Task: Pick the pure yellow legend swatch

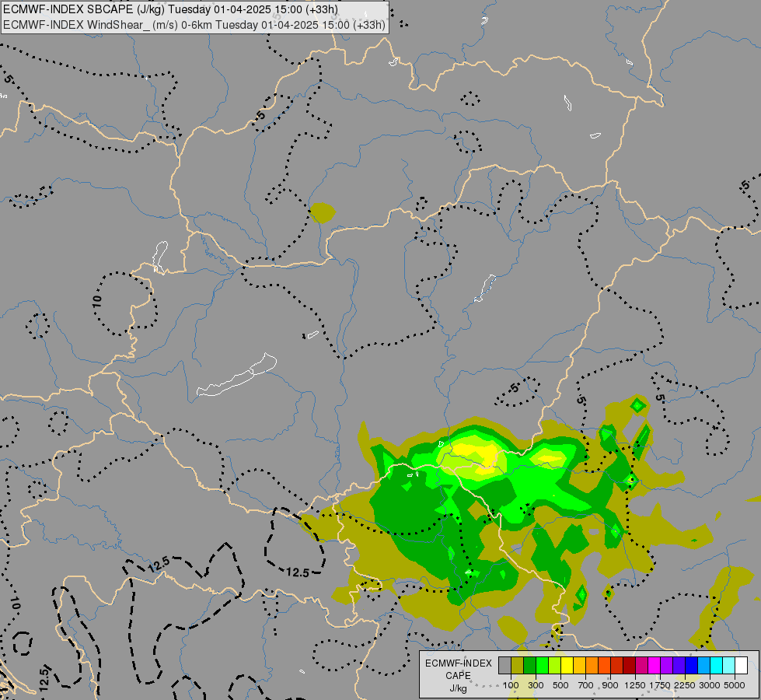Action: [x=567, y=666]
